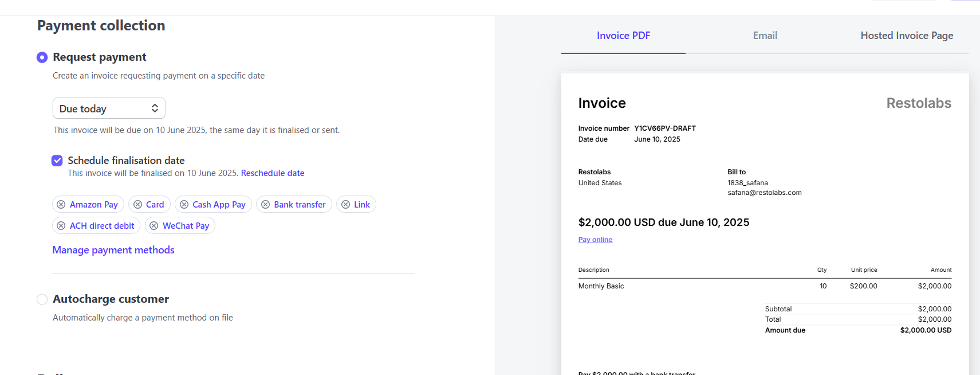The image size is (980, 375).
Task: Remove Amazon Pay using its x icon
Action: point(61,205)
